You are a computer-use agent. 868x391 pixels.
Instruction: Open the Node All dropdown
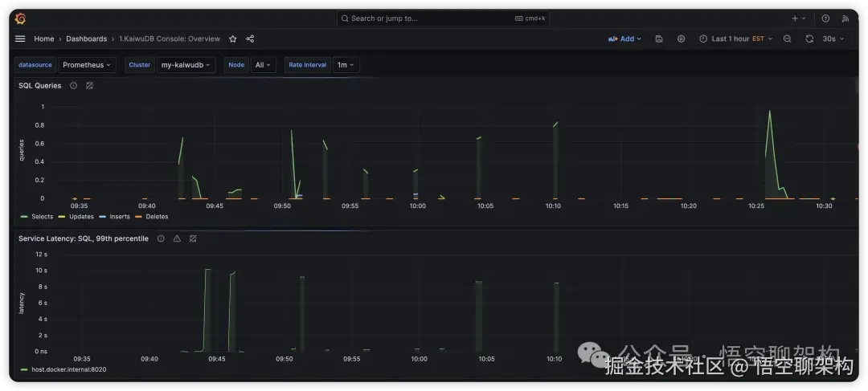pyautogui.click(x=263, y=65)
